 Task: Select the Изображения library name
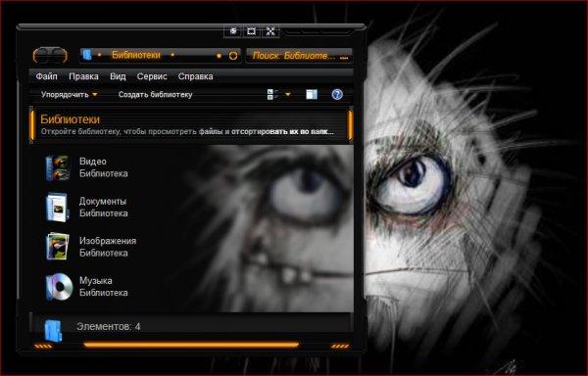click(x=108, y=241)
